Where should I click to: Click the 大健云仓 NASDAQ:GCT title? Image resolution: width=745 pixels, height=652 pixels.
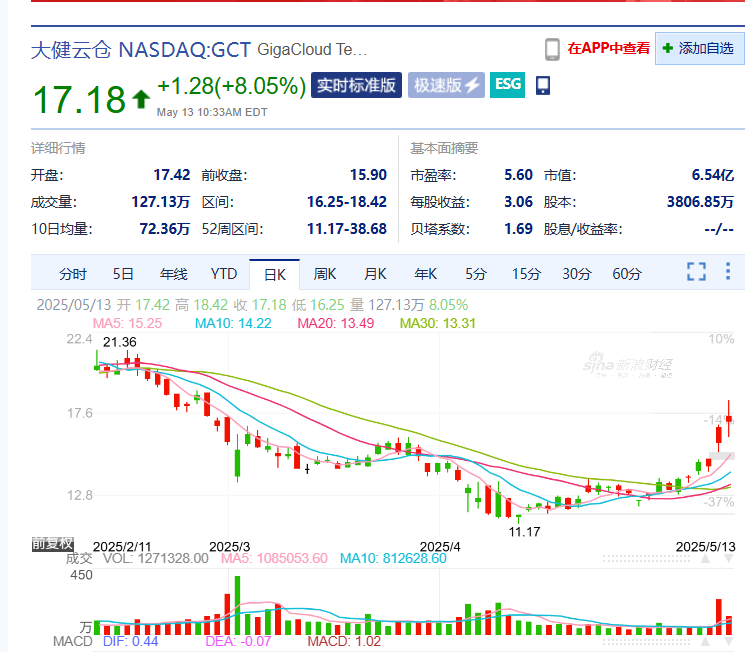coord(141,49)
